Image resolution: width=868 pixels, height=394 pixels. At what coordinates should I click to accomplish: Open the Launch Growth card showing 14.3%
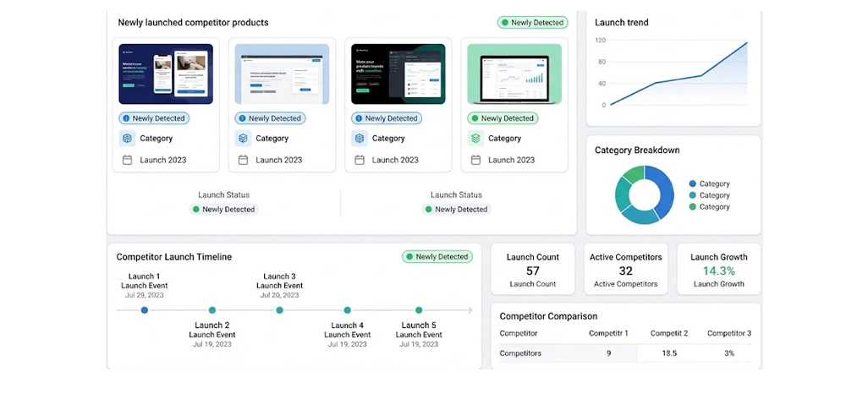pos(718,270)
